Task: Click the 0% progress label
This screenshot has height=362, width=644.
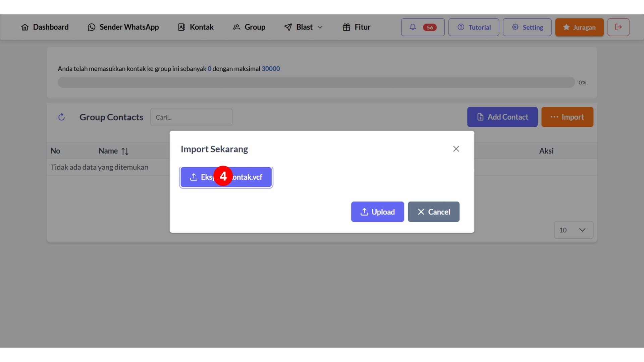Action: (582, 82)
